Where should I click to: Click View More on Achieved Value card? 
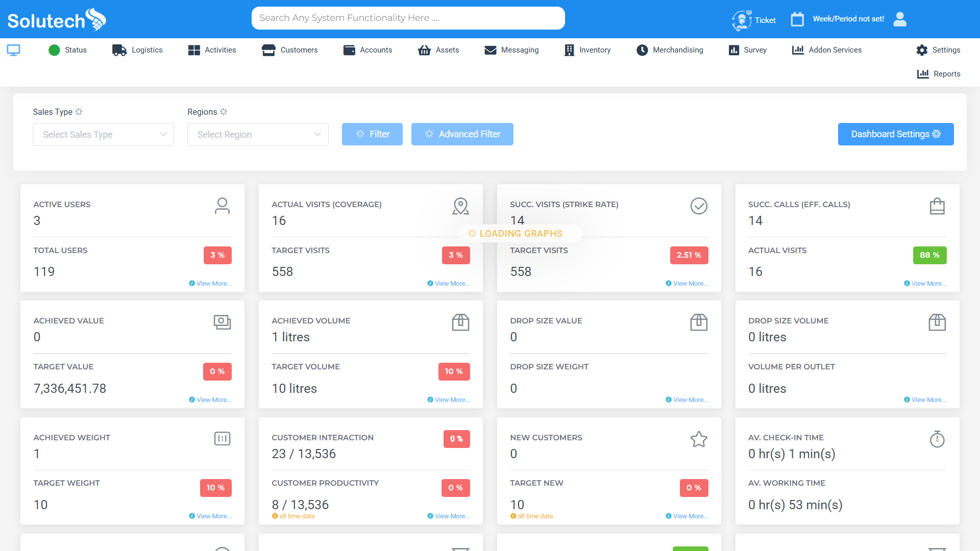point(213,400)
